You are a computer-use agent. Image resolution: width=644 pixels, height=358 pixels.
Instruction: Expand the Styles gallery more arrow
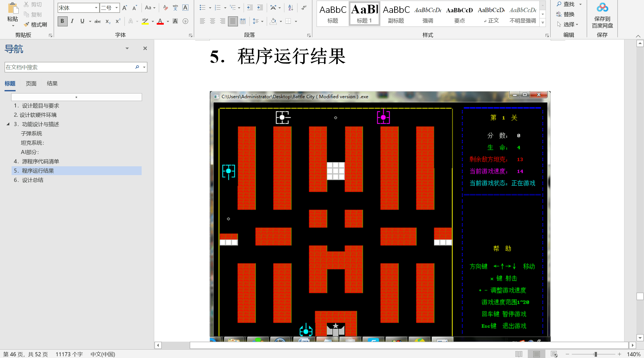click(543, 23)
